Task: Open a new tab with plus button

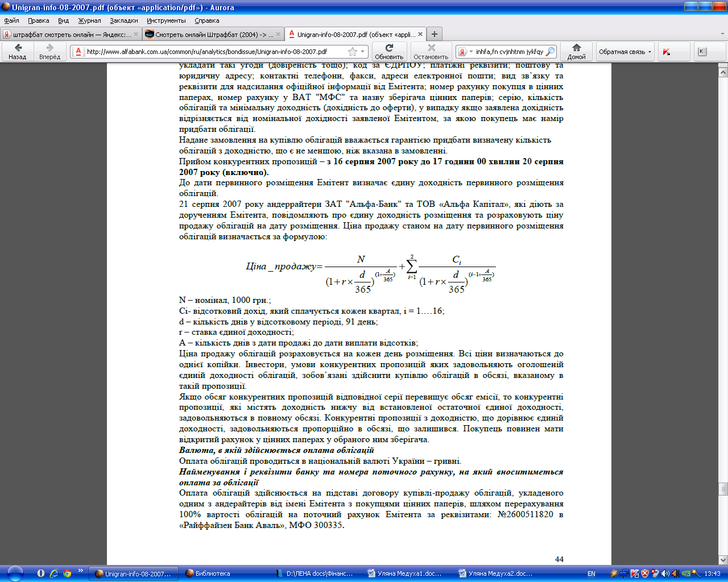Action: (434, 35)
